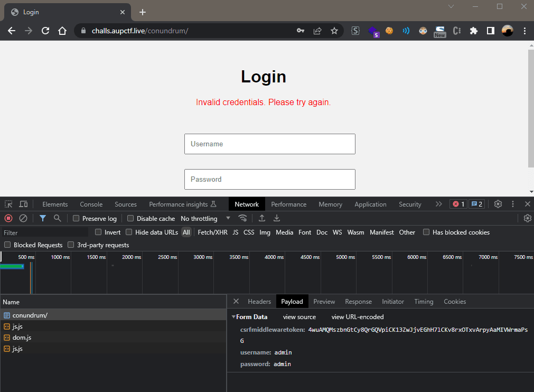Open the Response tab
Image resolution: width=534 pixels, height=392 pixels.
click(x=358, y=301)
